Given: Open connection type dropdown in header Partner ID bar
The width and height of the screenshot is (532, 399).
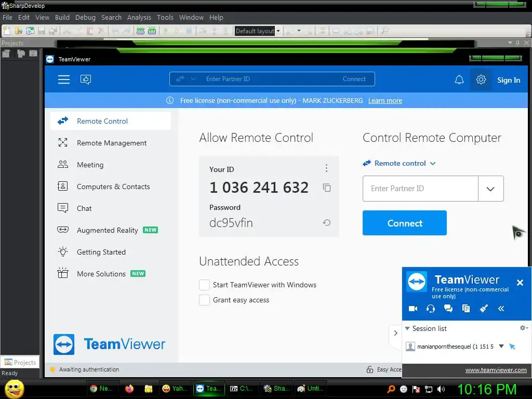Looking at the screenshot, I should (193, 79).
